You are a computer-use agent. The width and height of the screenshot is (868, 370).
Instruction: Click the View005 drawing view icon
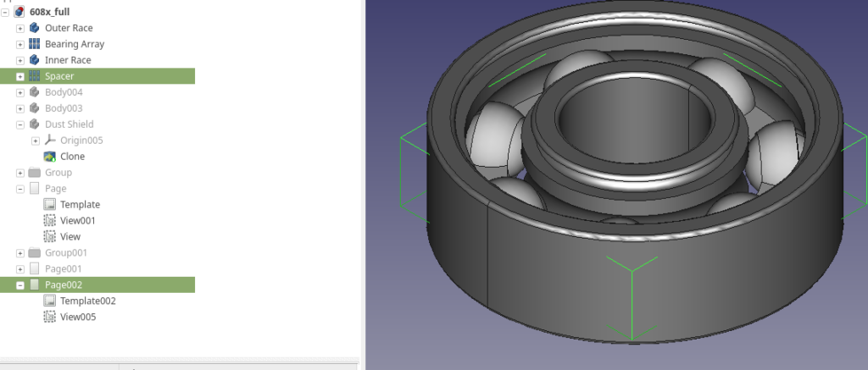tap(50, 317)
